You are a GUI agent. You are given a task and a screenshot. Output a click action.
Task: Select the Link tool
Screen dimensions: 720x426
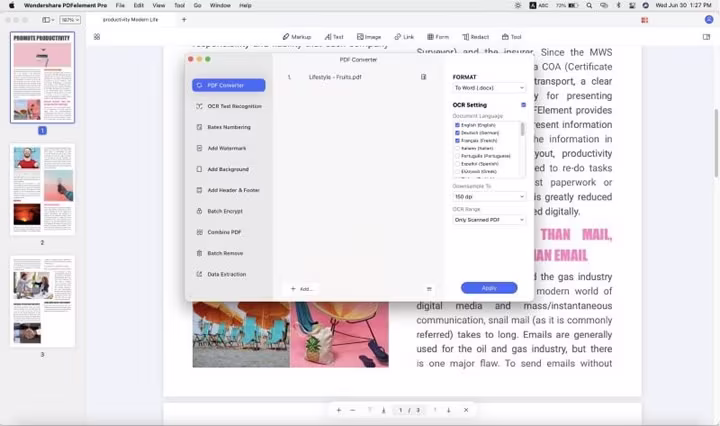tap(404, 37)
